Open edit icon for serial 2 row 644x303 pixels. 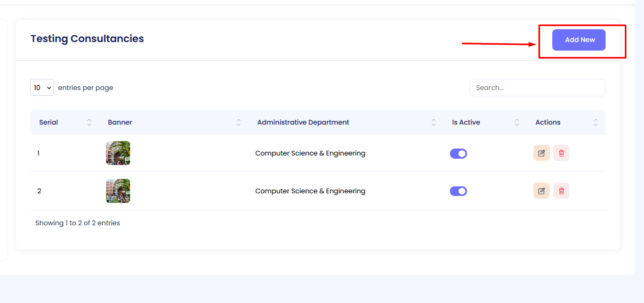pyautogui.click(x=541, y=191)
